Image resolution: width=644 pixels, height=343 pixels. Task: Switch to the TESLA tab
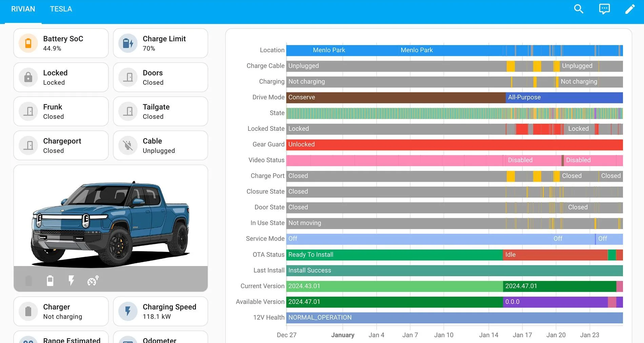point(61,9)
